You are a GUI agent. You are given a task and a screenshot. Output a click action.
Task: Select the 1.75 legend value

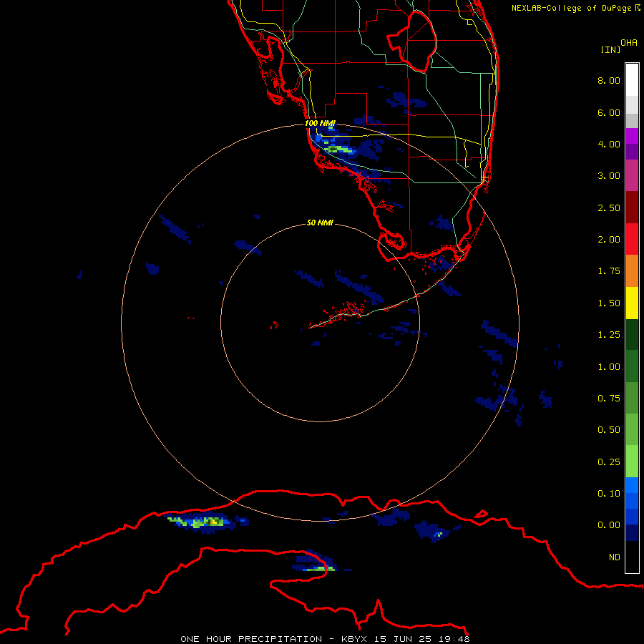(609, 271)
